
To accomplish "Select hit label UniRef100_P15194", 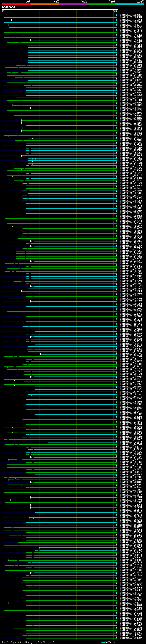I will pyautogui.click(x=131, y=352).
